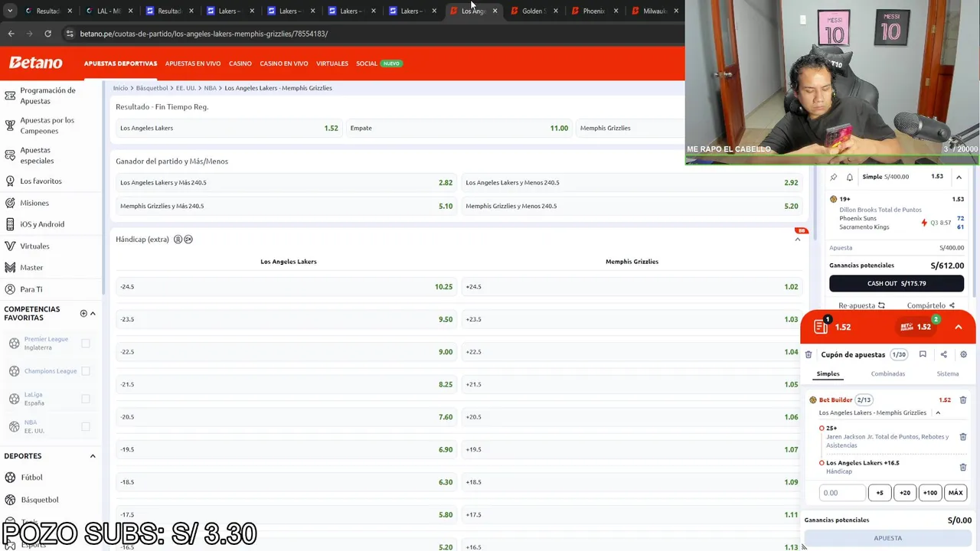Click stake amount input field
Viewport: 980px width, 551px height.
point(842,493)
